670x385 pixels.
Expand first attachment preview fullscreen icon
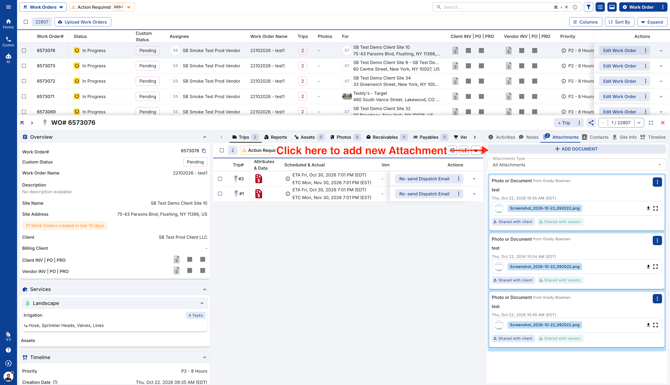655,208
